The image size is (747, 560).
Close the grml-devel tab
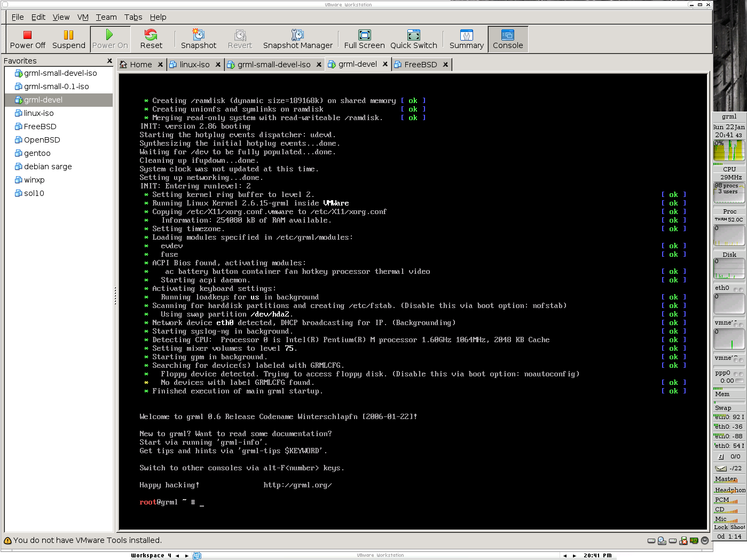click(x=386, y=64)
